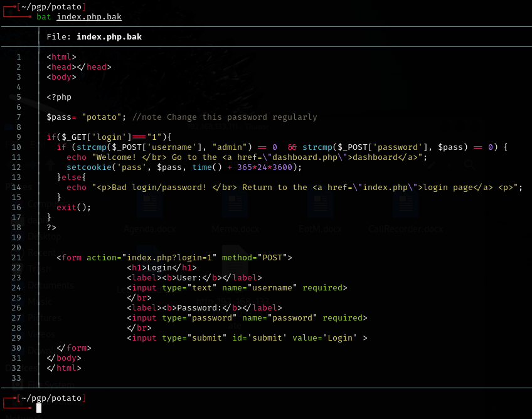This screenshot has height=419, width=532.
Task: Click the green bat command
Action: [44, 17]
